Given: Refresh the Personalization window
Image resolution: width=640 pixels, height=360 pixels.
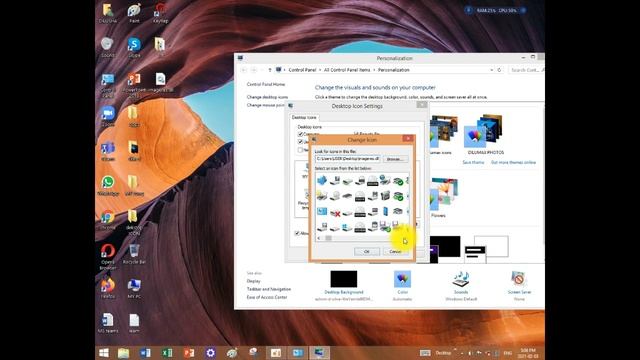Looking at the screenshot, I should tap(499, 70).
